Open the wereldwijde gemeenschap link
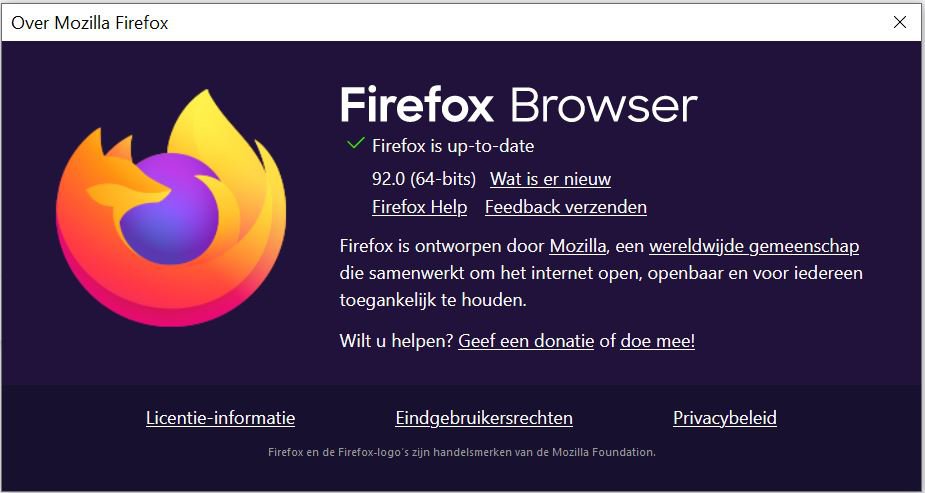Viewport: 925px width, 493px height. point(754,246)
